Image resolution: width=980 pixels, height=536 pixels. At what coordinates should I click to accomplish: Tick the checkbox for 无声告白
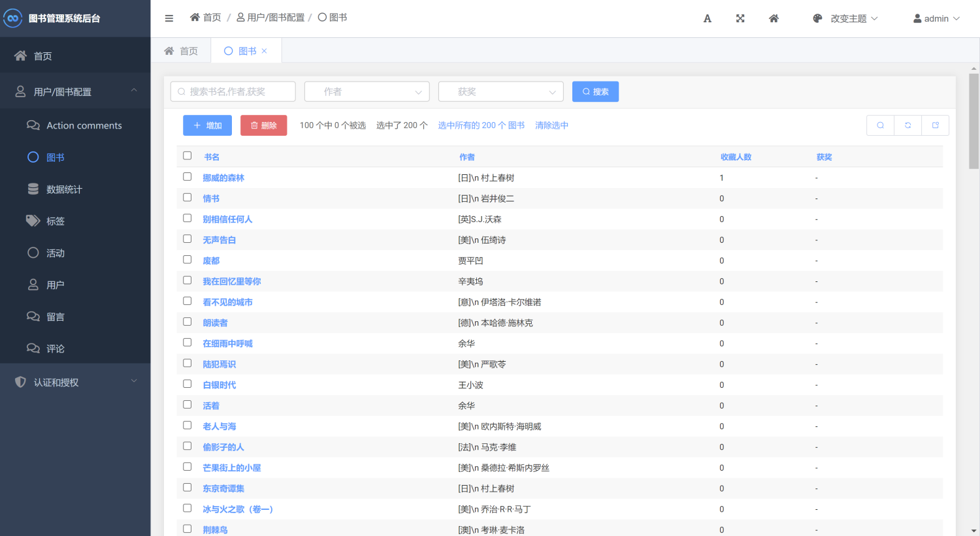(188, 239)
